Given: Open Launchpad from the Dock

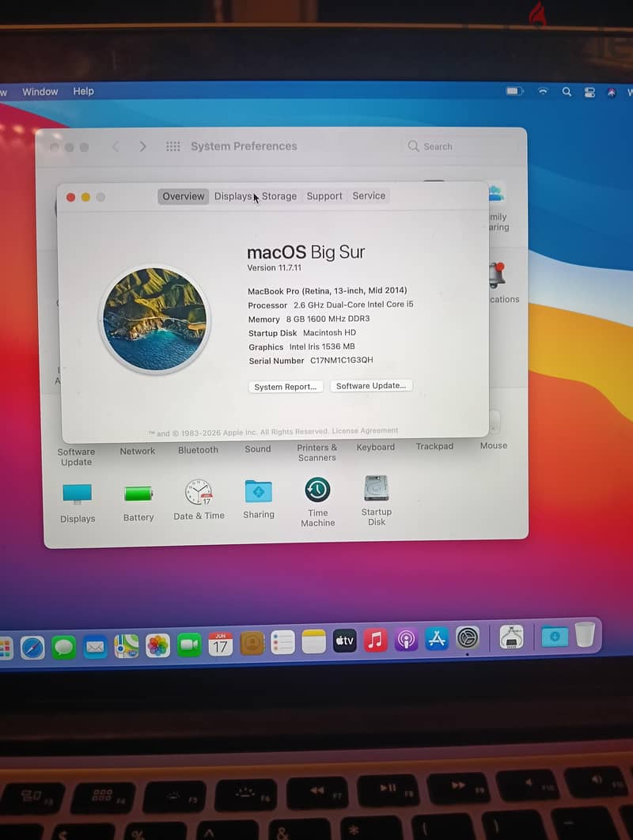Looking at the screenshot, I should click(x=5, y=649).
